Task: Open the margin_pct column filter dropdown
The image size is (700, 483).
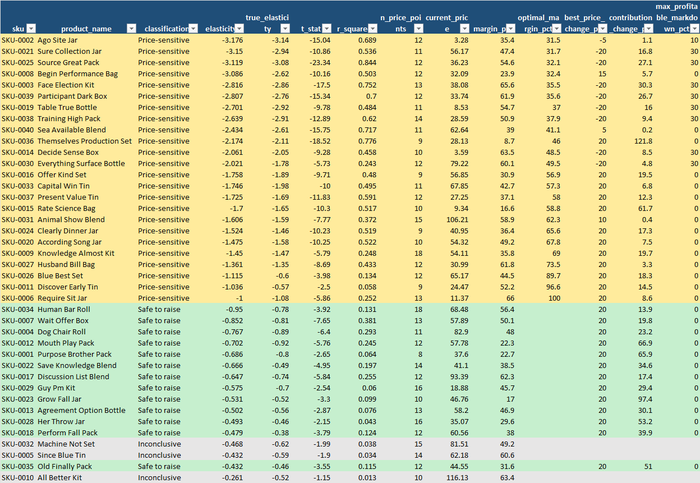Action: 511,29
